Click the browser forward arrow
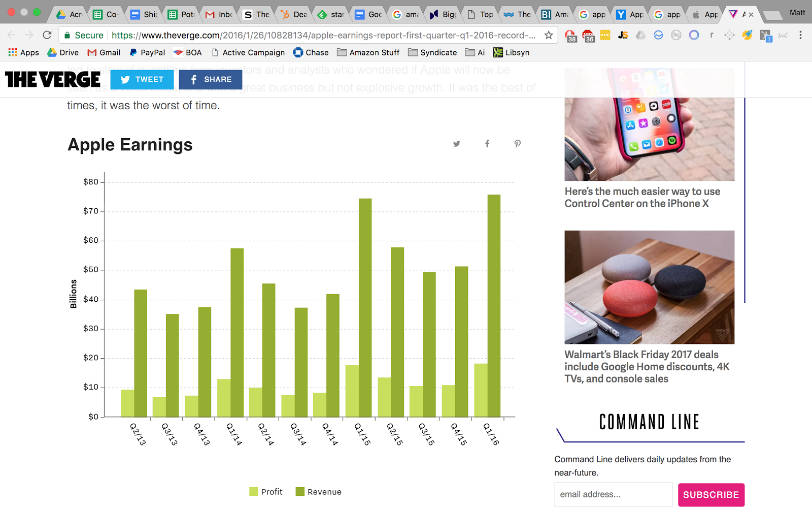812x508 pixels. point(29,35)
